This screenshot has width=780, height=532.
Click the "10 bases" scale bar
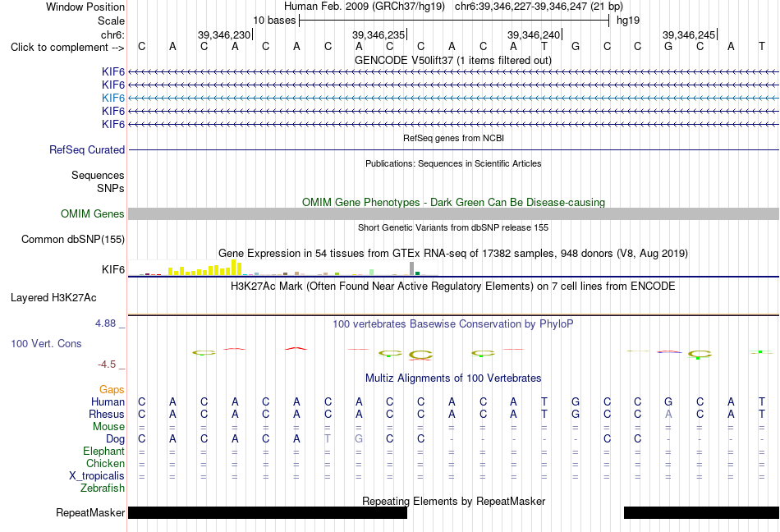point(454,21)
